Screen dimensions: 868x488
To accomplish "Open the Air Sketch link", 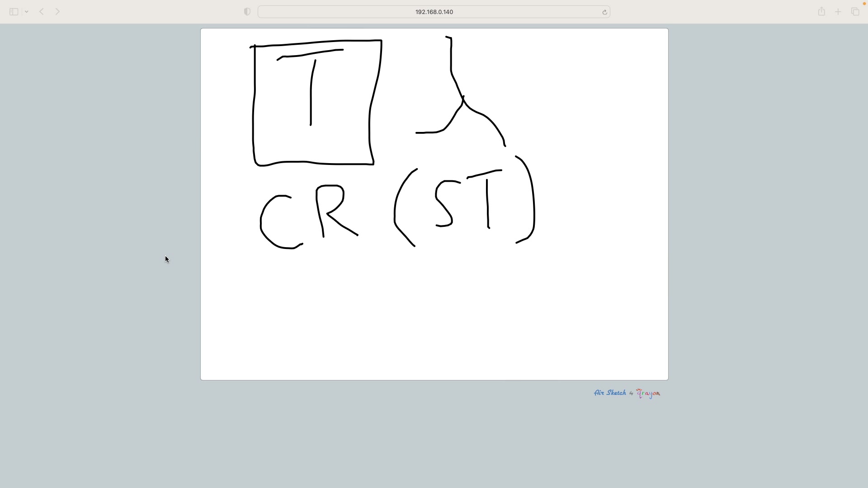I will tap(610, 393).
